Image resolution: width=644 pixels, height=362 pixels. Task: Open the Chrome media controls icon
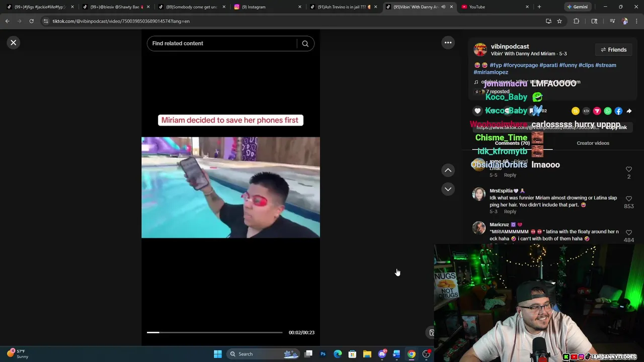[612, 21]
